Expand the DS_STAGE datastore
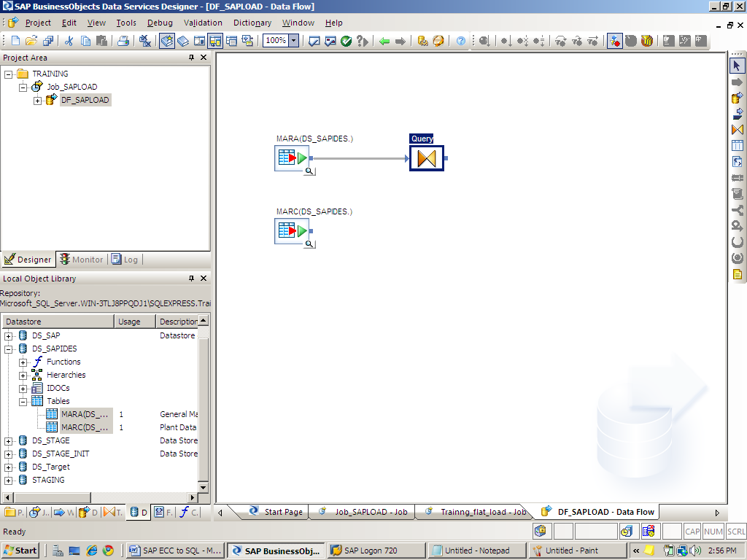 click(x=9, y=441)
